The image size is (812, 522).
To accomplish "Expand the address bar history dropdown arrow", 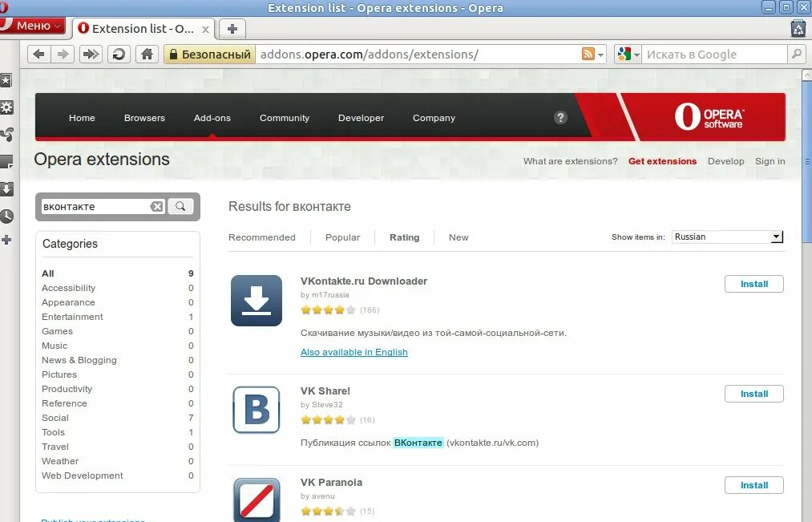I will click(x=600, y=55).
